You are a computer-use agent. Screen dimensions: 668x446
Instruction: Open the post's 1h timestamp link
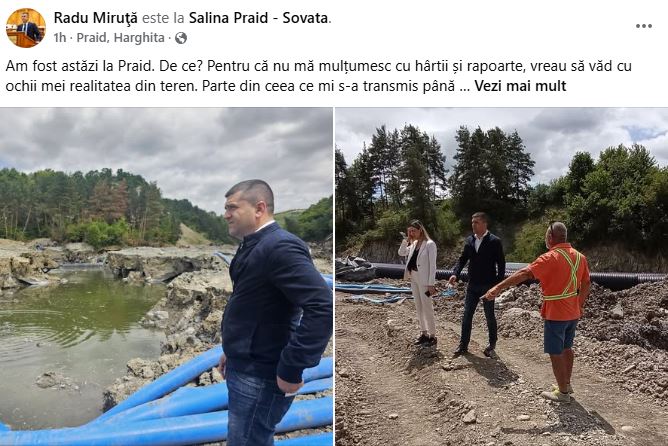[60, 38]
